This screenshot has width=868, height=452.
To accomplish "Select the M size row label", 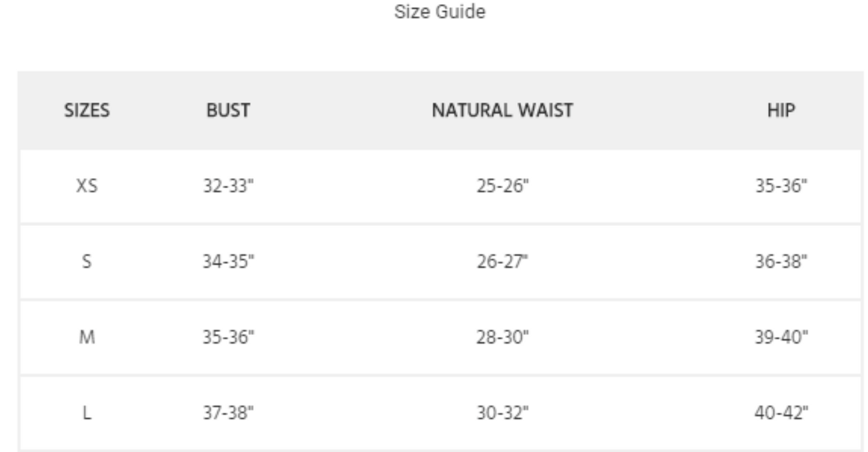I will (x=86, y=338).
